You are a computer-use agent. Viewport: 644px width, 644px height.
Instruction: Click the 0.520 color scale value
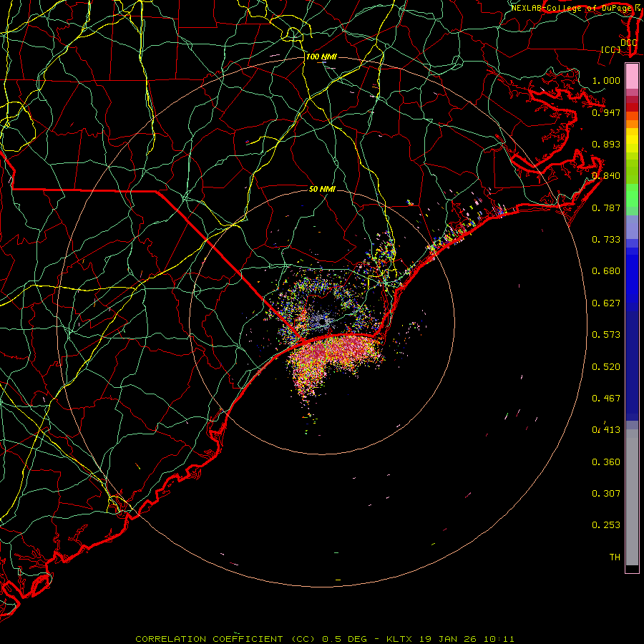(x=606, y=367)
